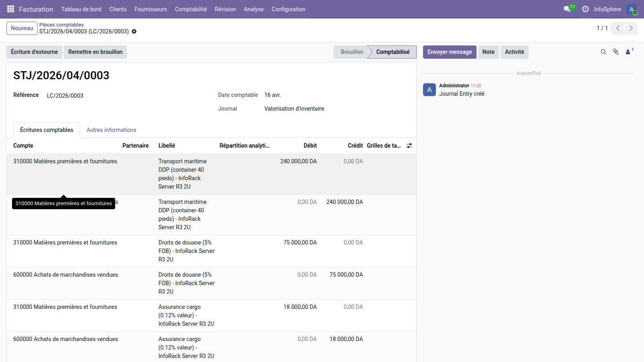Open the apps grid home menu
This screenshot has height=362, width=644.
(x=10, y=9)
